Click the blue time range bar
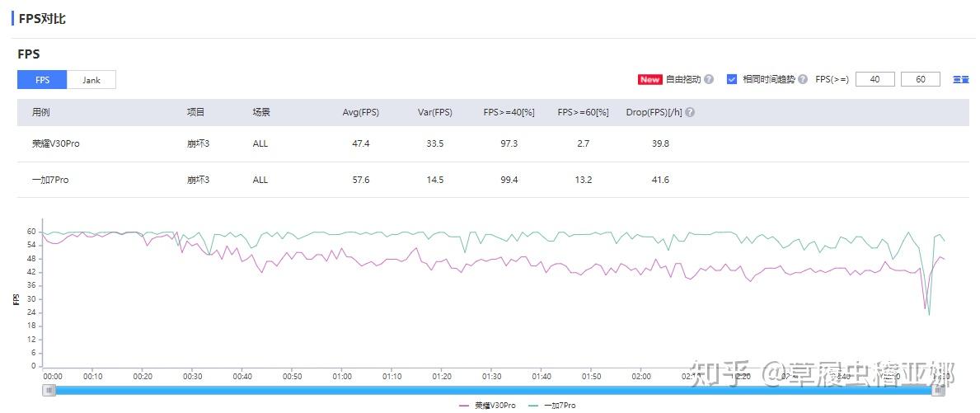Image resolution: width=980 pixels, height=413 pixels. click(x=494, y=390)
